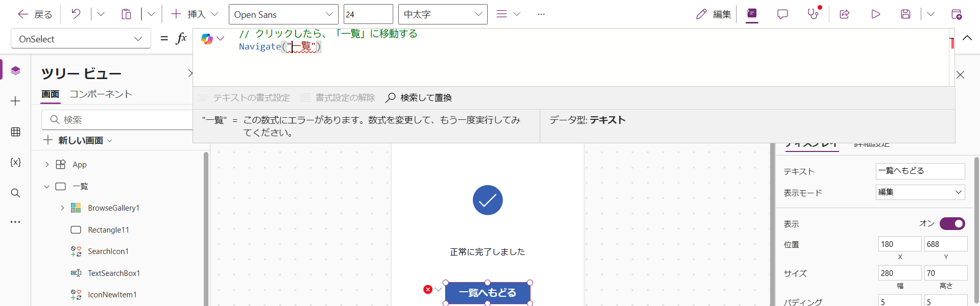Open the comments icon

tap(782, 14)
